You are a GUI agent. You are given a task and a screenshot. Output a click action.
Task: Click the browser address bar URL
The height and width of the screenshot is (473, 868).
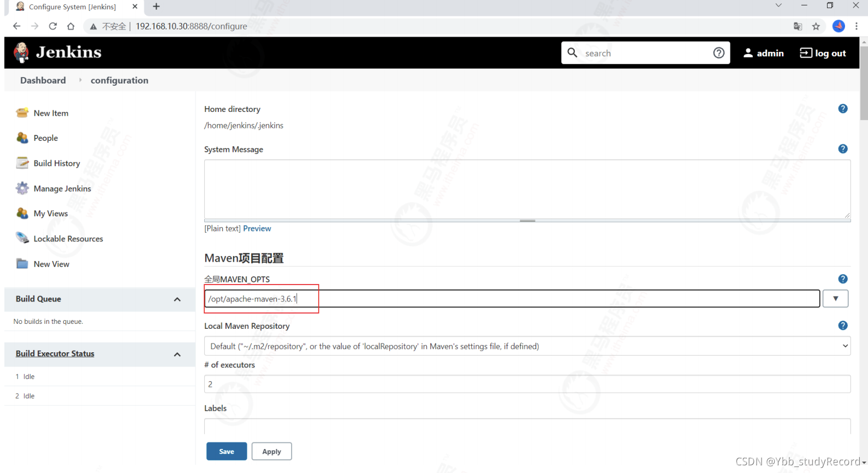tap(191, 26)
